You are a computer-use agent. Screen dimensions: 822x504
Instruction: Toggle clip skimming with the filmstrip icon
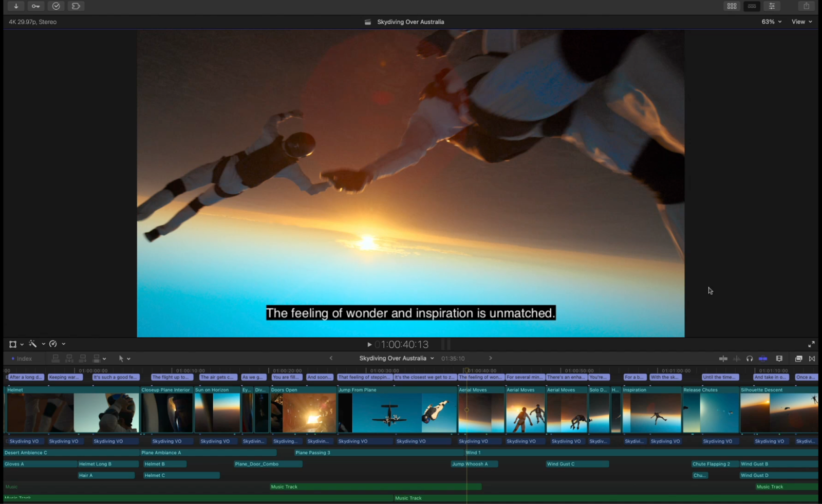[x=780, y=358]
